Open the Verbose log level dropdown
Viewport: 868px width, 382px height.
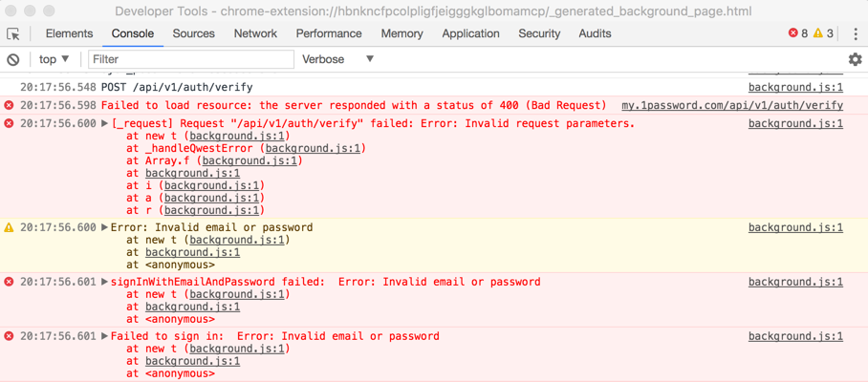click(x=337, y=59)
